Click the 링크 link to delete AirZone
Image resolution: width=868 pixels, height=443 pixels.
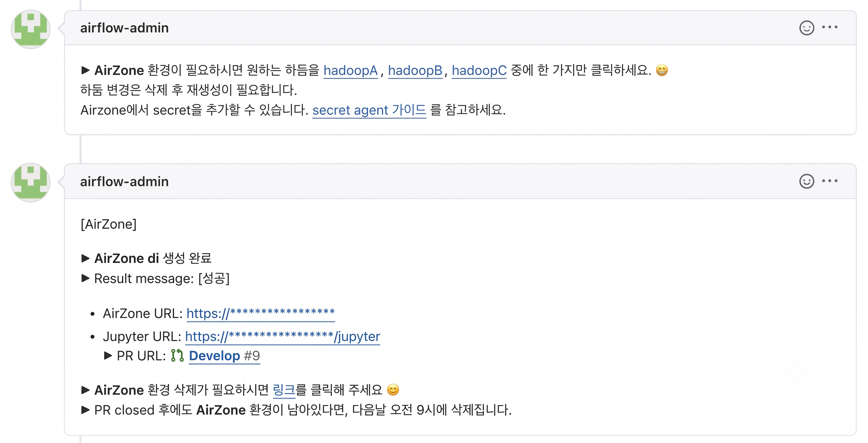[x=284, y=390]
